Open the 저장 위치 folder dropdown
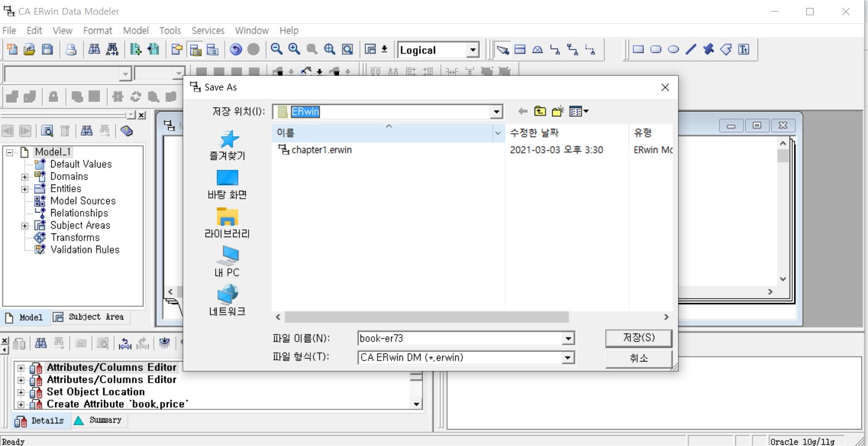 coord(497,112)
